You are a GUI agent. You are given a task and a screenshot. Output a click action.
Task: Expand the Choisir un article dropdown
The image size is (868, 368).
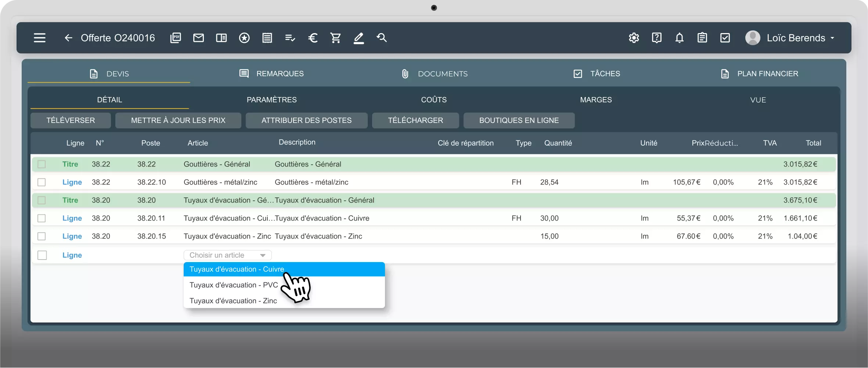pos(228,255)
